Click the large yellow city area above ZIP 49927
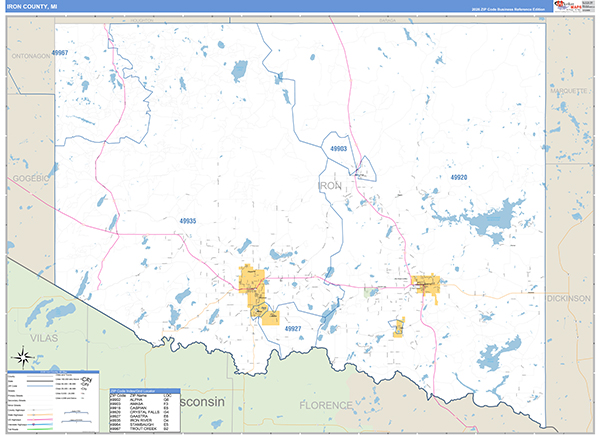 pyautogui.click(x=253, y=285)
